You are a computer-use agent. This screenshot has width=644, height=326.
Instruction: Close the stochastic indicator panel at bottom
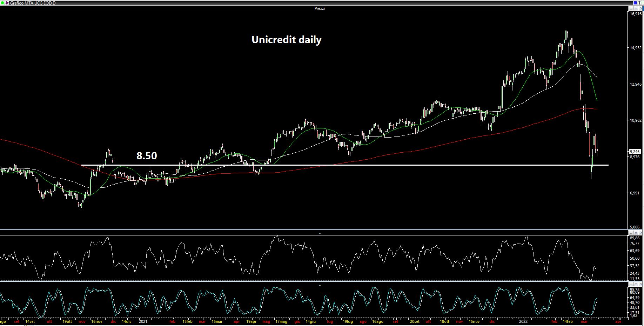point(641,284)
